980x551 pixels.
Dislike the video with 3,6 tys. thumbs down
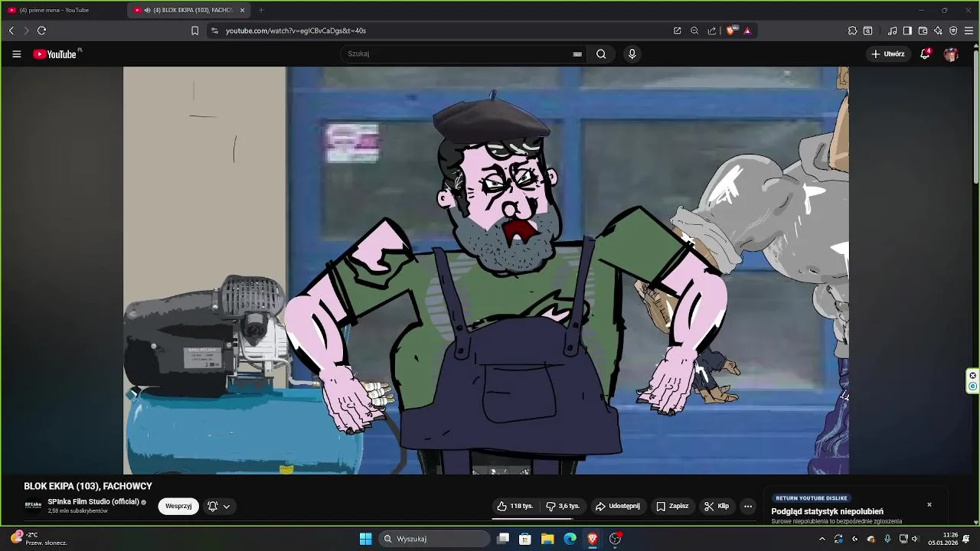[x=563, y=506]
